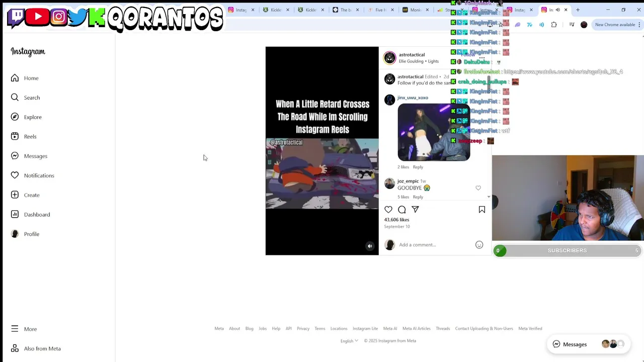Open joz_empic's profile
The height and width of the screenshot is (362, 644).
[x=408, y=181]
